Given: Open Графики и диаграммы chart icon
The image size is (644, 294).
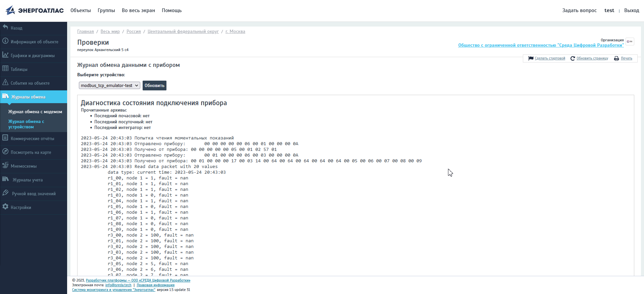Looking at the screenshot, I should point(5,55).
